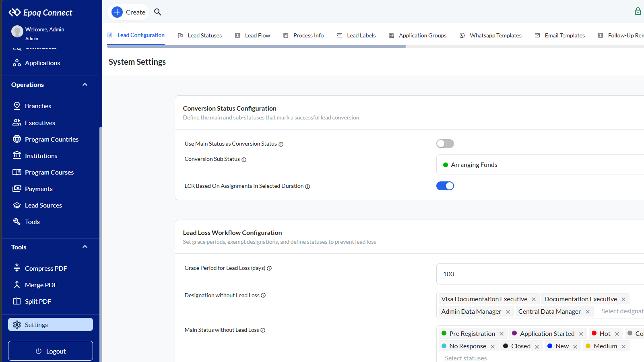Viewport: 644px width, 362px height.
Task: Remove Central Data Manager tag
Action: [588, 312]
